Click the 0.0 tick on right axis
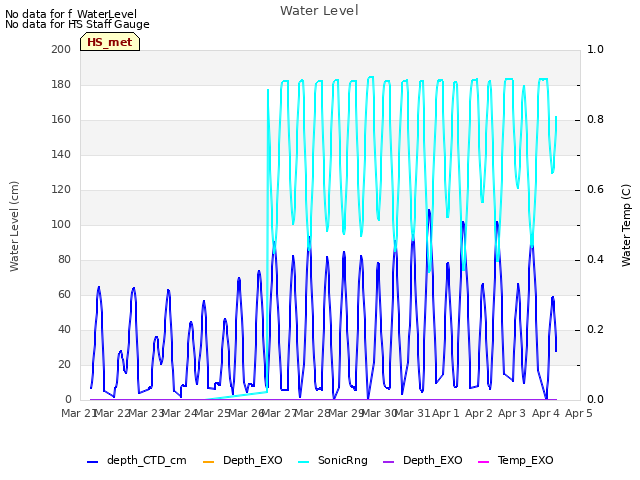This screenshot has height=480, width=640. coord(595,400)
